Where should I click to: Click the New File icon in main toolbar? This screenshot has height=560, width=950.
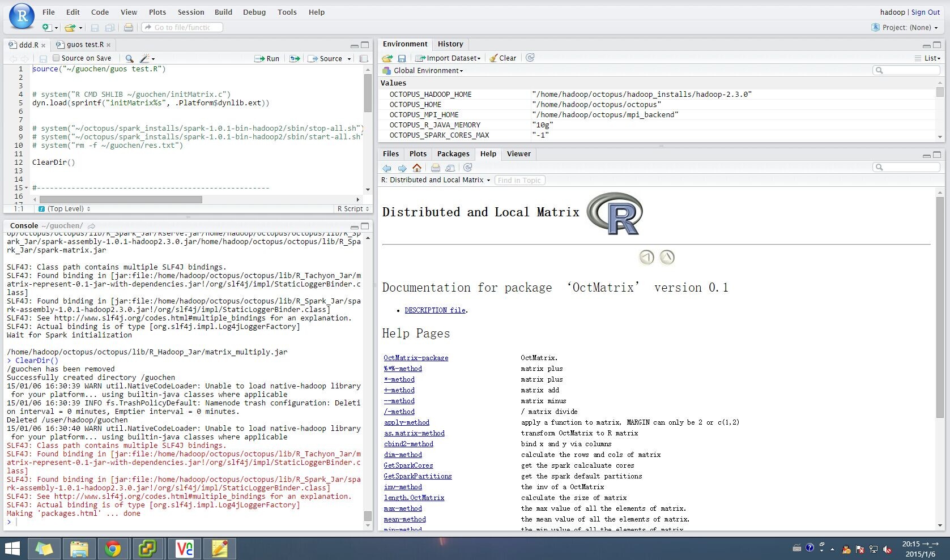pyautogui.click(x=47, y=27)
